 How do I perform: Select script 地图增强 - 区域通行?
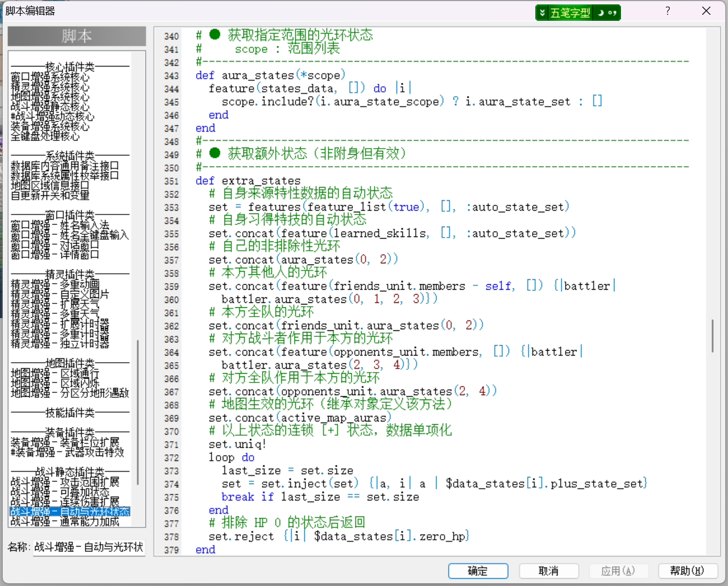tap(55, 373)
